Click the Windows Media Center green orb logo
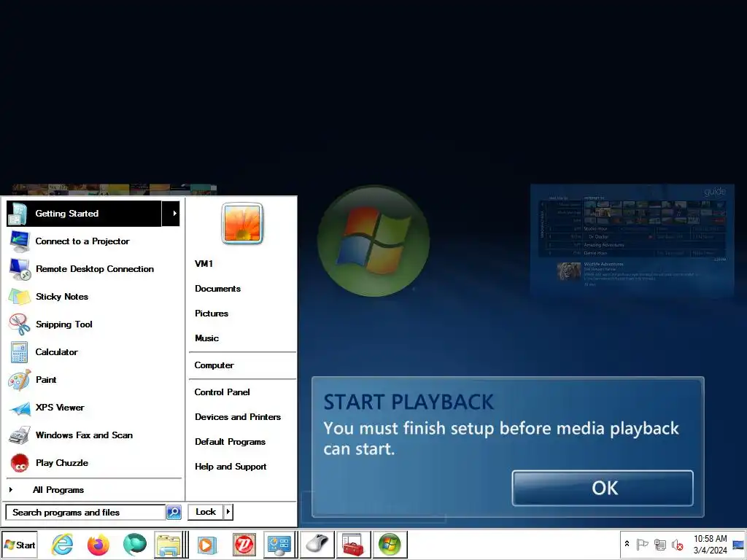 coord(373,241)
